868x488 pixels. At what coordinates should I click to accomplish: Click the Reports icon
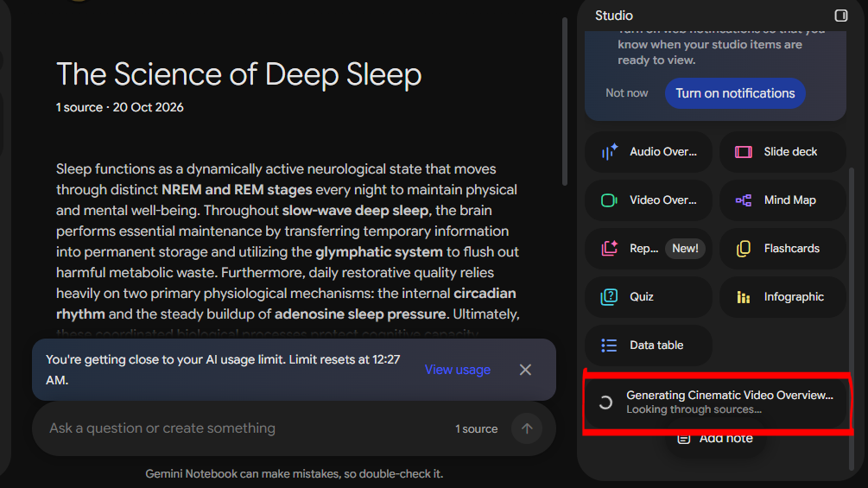click(610, 249)
